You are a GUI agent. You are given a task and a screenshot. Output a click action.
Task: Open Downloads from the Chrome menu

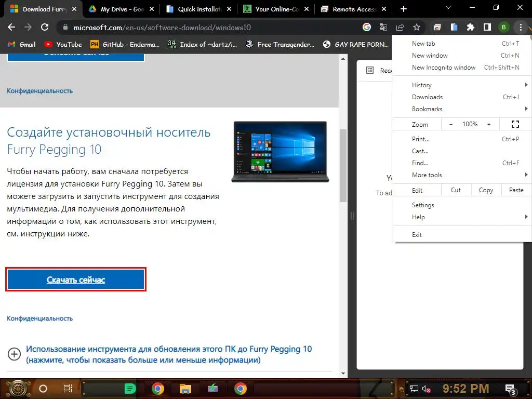pos(462,97)
